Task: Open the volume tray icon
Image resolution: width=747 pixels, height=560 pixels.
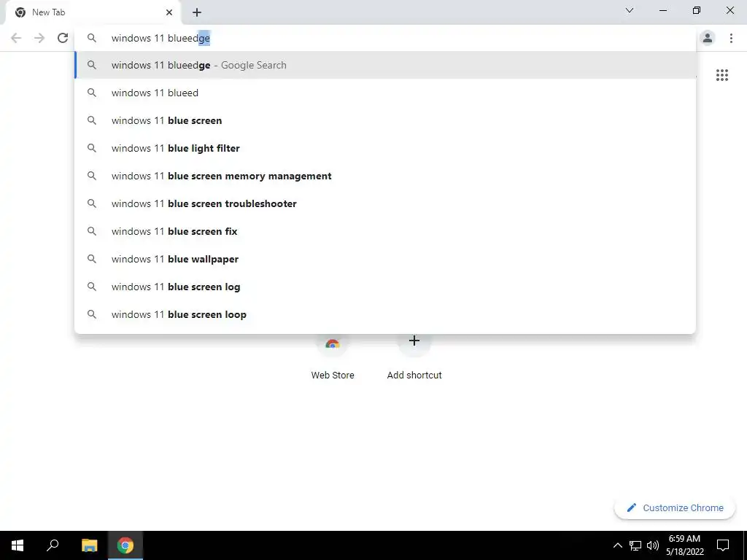Action: 653,545
